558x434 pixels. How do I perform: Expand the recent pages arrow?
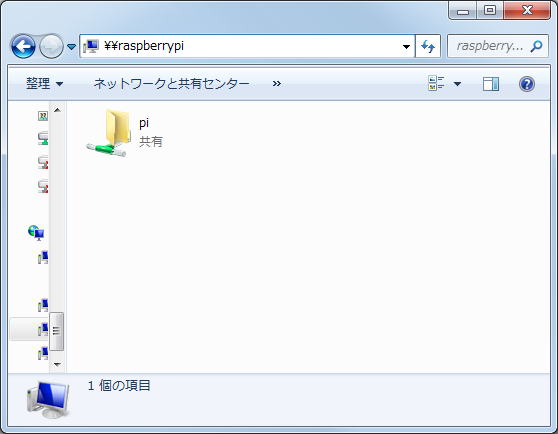(x=72, y=47)
